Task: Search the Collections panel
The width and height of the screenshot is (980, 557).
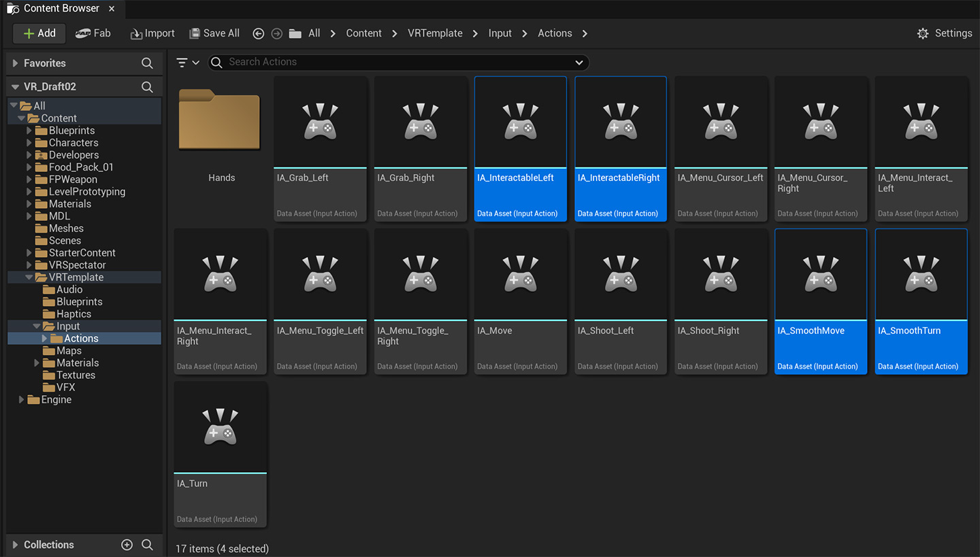Action: 147,545
